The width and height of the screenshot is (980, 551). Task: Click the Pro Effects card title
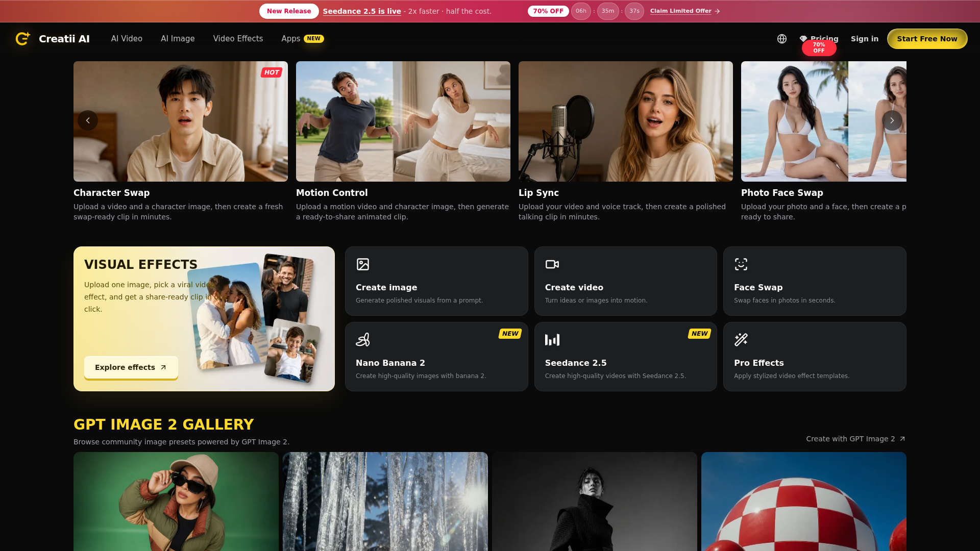(x=759, y=363)
